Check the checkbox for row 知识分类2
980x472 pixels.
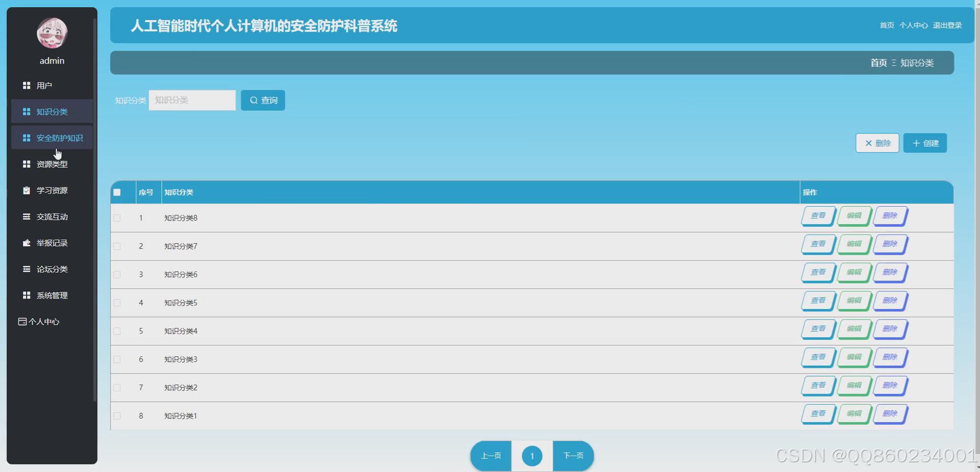click(117, 387)
